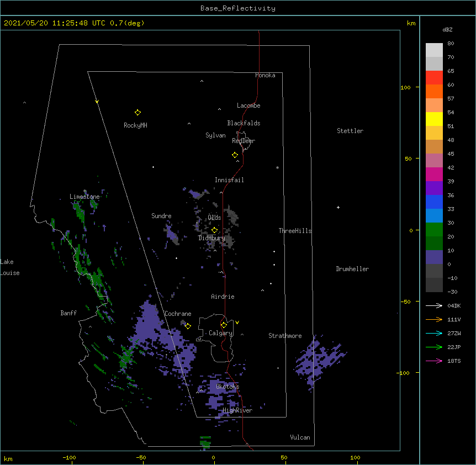Screen dimensions: 476x465
Task: Click the 0.7(deg) elevation angle text
Action: coord(127,23)
